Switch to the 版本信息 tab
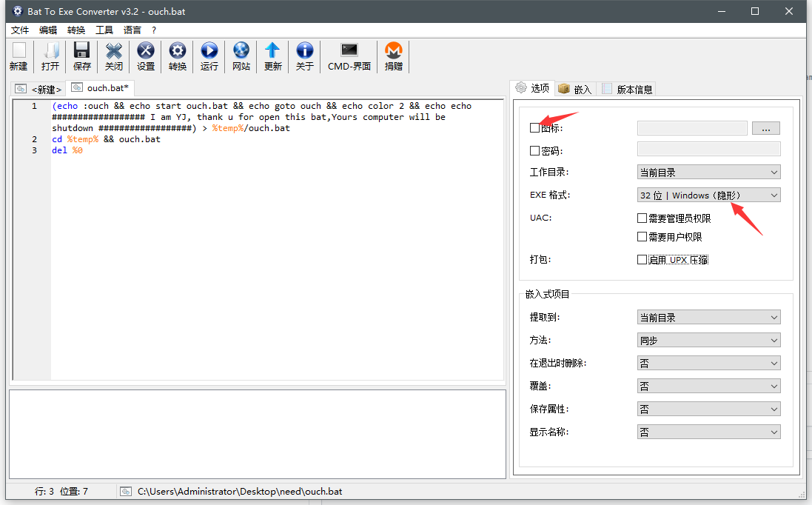The width and height of the screenshot is (812, 505). (x=628, y=90)
